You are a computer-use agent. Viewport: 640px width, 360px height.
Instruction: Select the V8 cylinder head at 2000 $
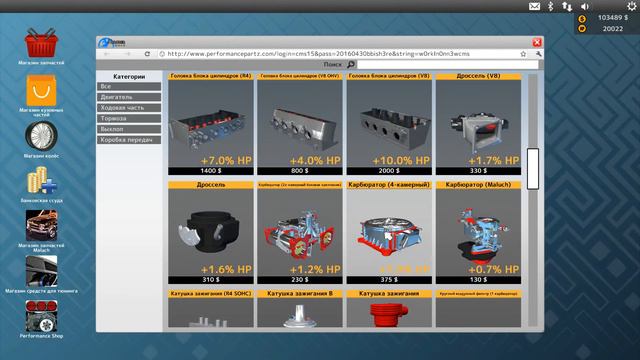coord(389,124)
